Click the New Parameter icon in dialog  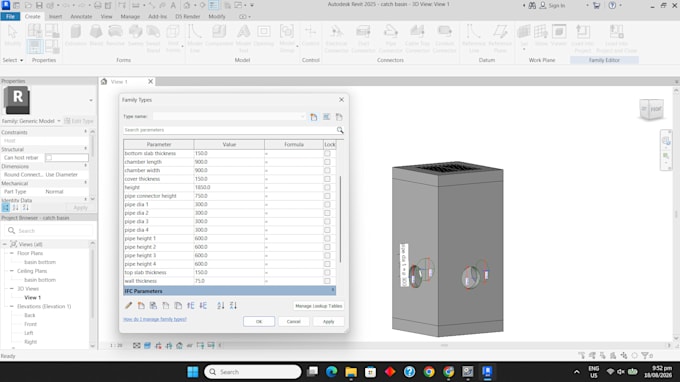click(141, 306)
